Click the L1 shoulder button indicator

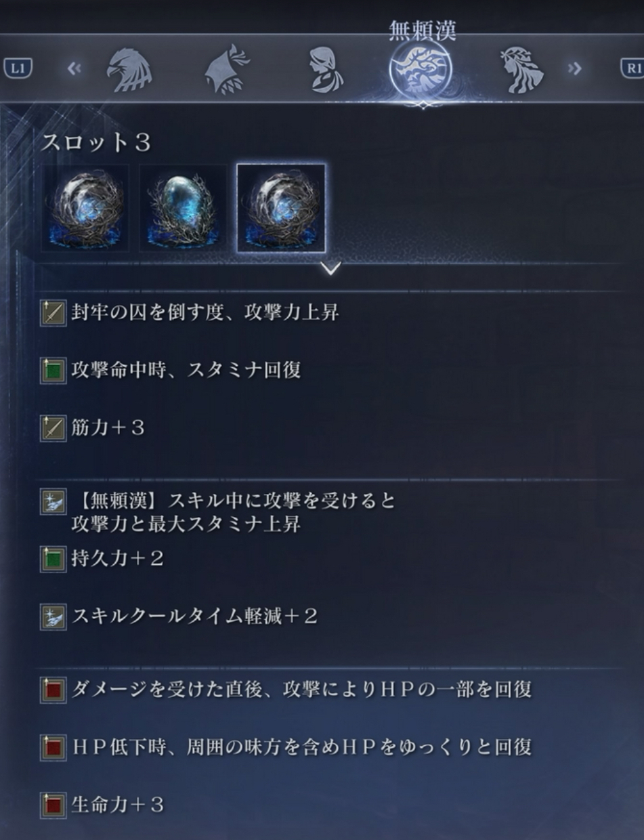tap(18, 68)
